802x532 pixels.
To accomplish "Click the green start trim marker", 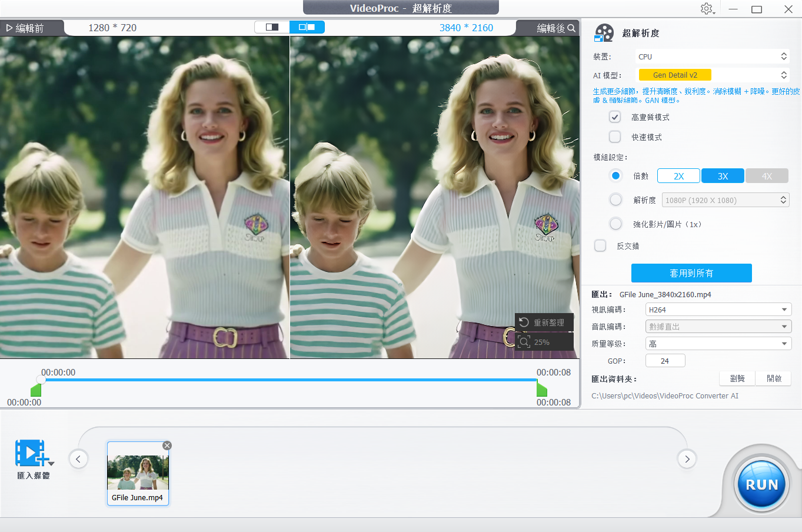I will pos(36,390).
